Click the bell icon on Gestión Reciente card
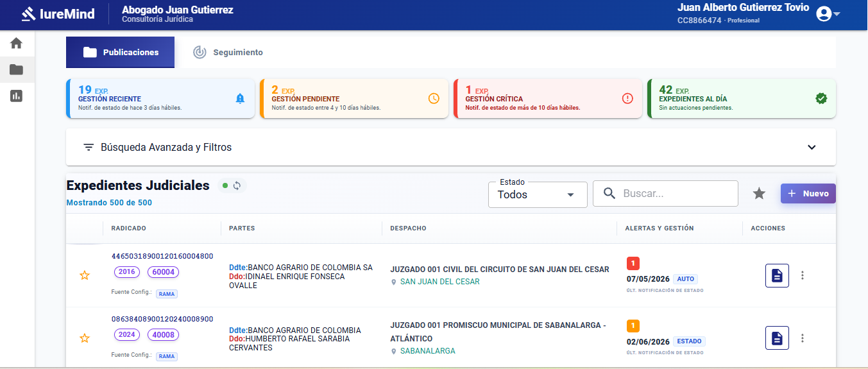 [x=240, y=98]
